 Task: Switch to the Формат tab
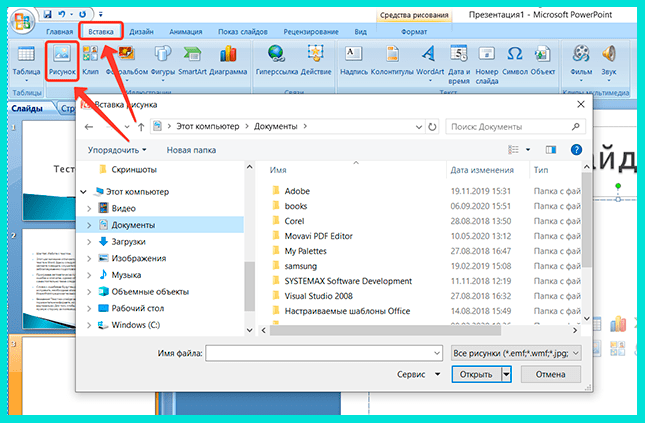click(414, 32)
